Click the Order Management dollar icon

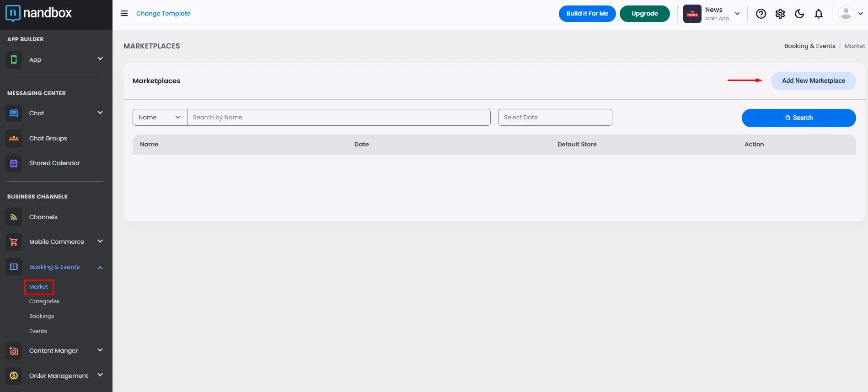(x=14, y=376)
